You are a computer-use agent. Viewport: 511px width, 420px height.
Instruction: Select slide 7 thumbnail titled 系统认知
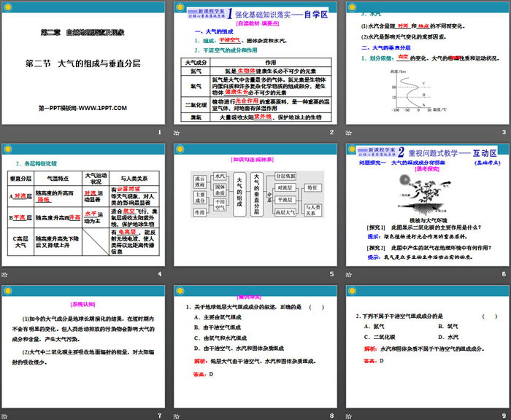coord(83,347)
